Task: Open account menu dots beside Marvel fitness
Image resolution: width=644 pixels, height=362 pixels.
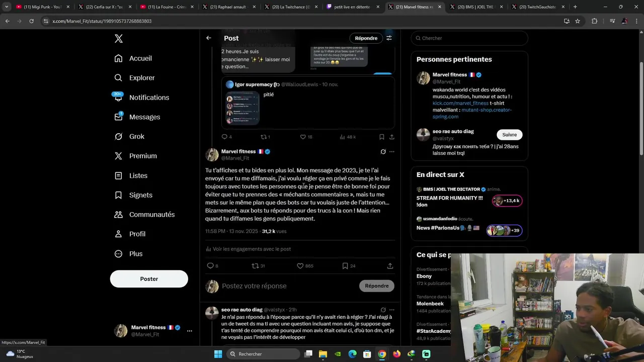Action: coord(190,331)
